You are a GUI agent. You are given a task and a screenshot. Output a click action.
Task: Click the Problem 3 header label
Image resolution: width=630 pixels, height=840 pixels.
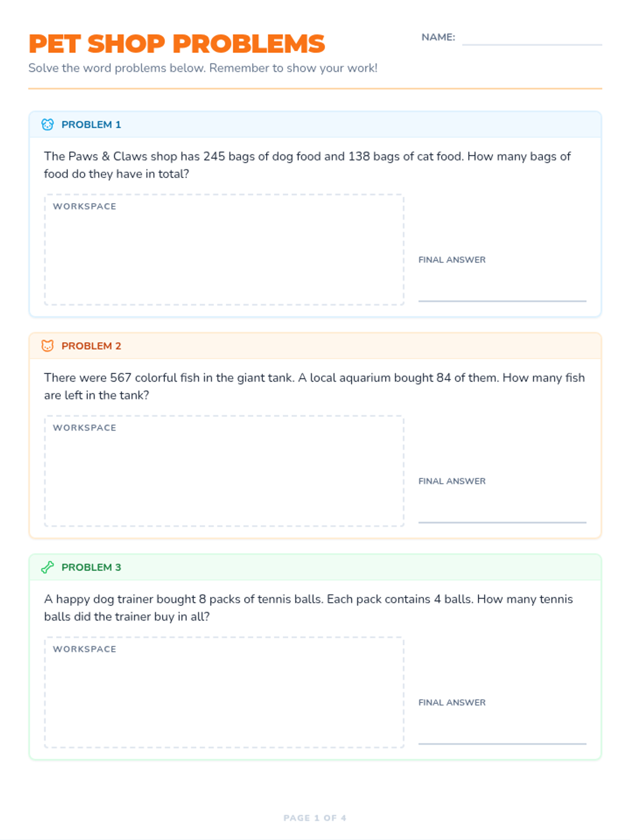[91, 567]
